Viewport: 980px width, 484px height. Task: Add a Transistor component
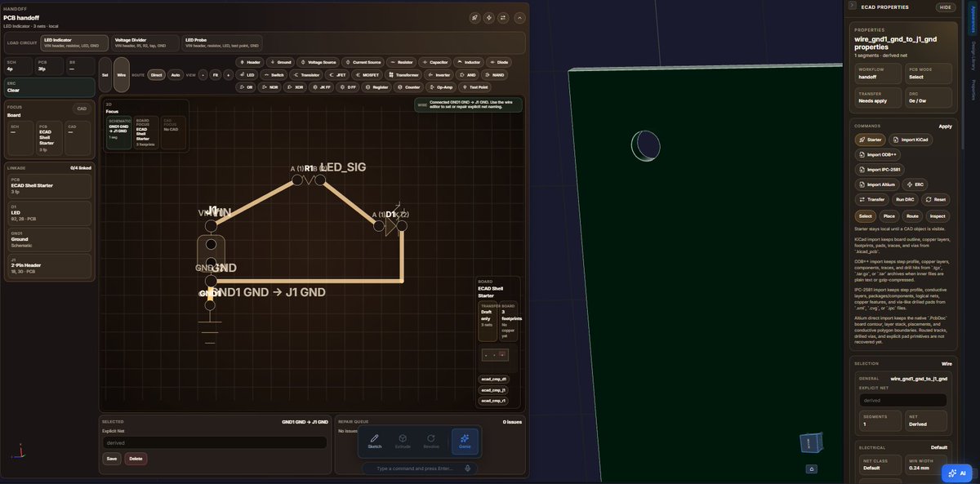click(306, 74)
